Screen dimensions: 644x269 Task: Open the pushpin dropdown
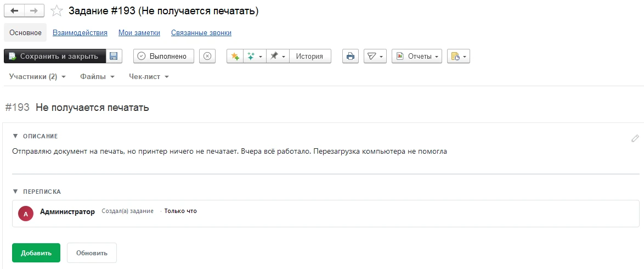(x=278, y=57)
